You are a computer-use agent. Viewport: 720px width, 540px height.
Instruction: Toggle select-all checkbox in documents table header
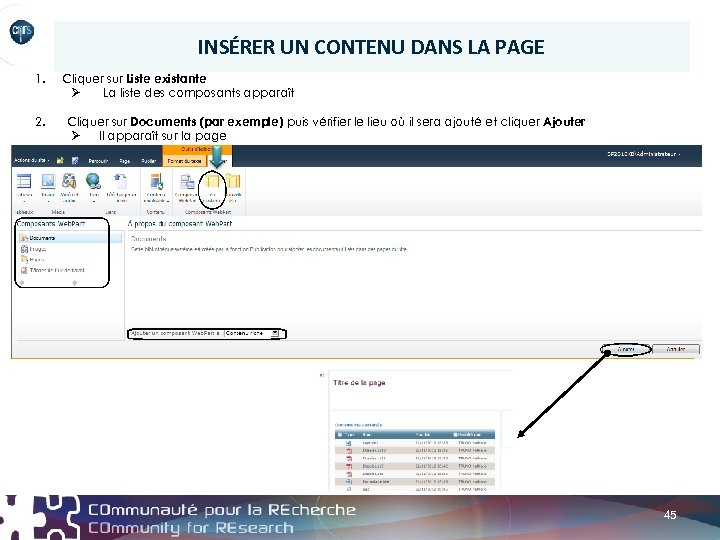[x=340, y=434]
